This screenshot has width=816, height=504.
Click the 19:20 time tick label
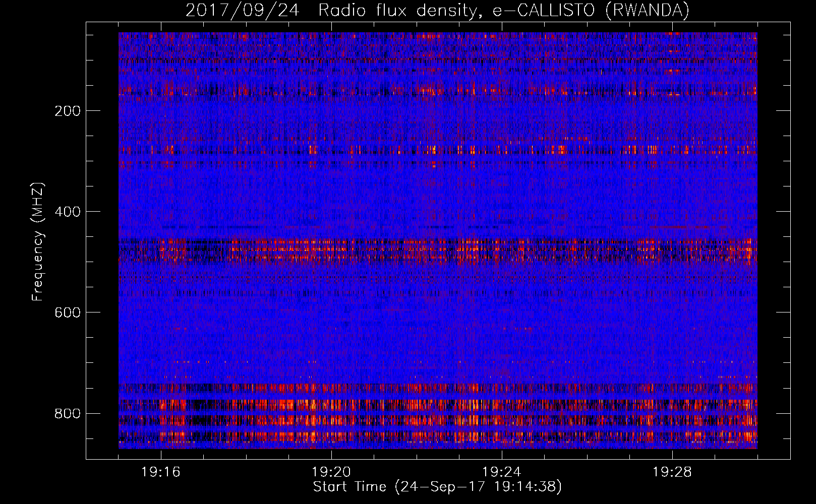tap(331, 472)
